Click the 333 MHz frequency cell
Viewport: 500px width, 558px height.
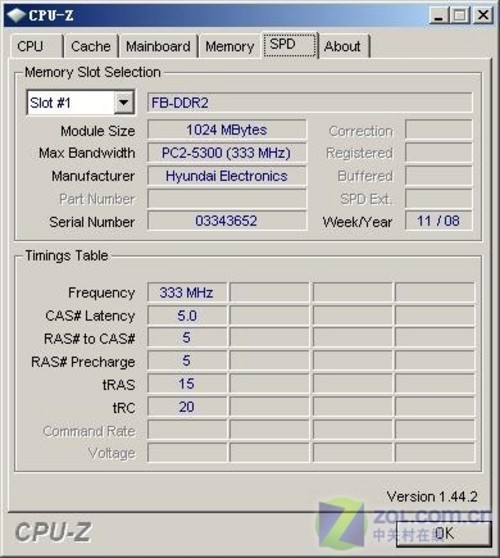pos(187,293)
